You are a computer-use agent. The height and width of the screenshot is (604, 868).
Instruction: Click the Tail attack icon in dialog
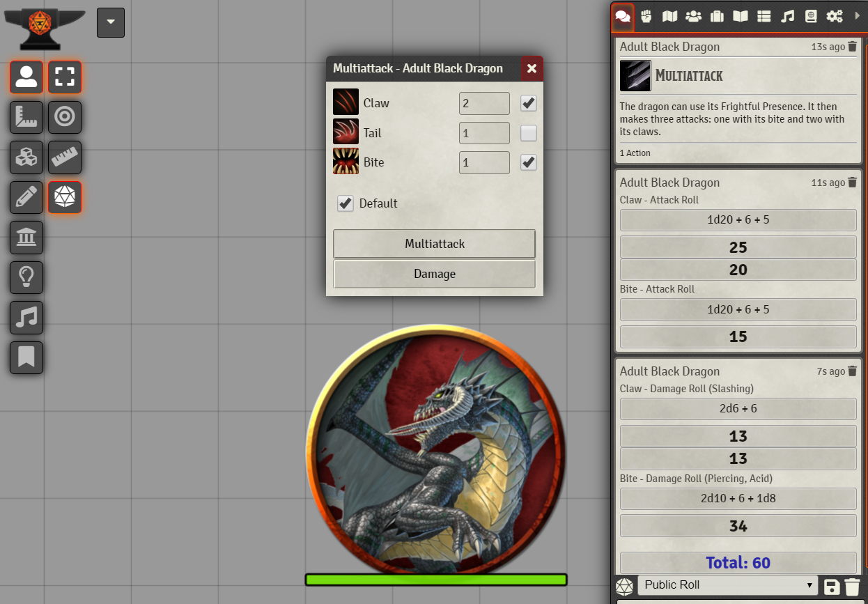[346, 132]
